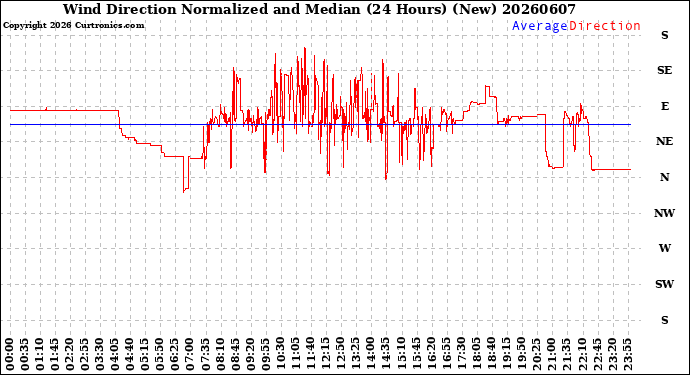Screen dimensions: 690x375
Task: Click the 20:25 time label
Action: [x=536, y=354]
